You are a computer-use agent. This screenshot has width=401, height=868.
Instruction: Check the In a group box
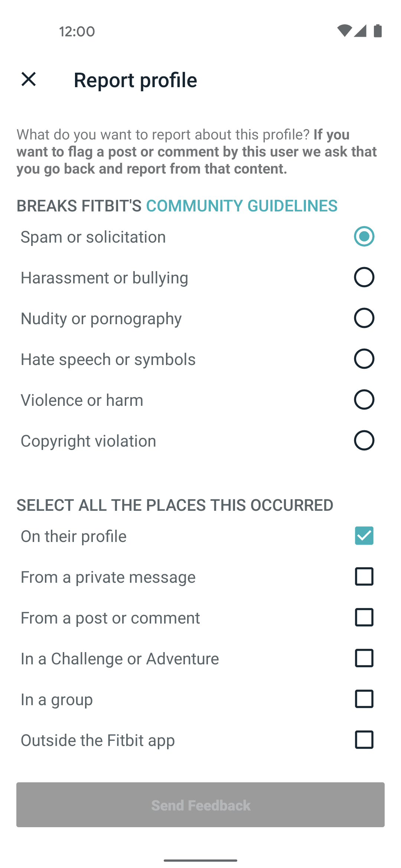tap(364, 699)
